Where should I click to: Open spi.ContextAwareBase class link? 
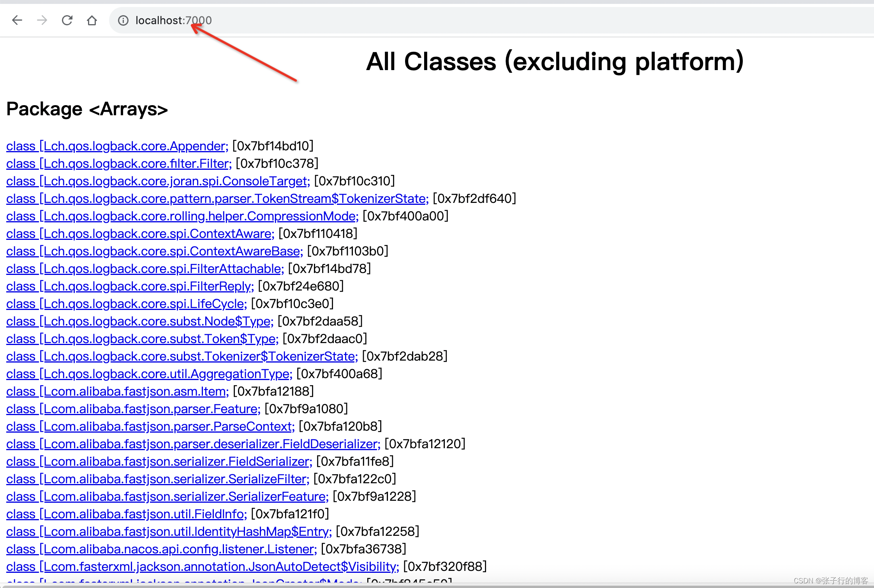click(155, 251)
